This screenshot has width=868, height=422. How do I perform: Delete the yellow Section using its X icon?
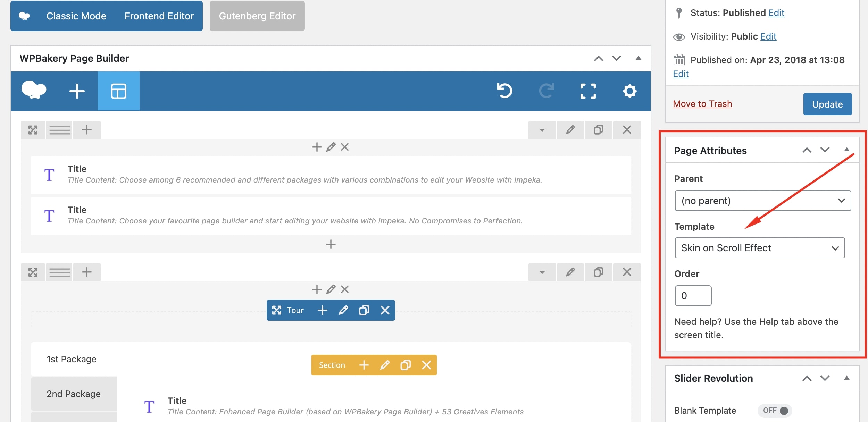point(426,365)
